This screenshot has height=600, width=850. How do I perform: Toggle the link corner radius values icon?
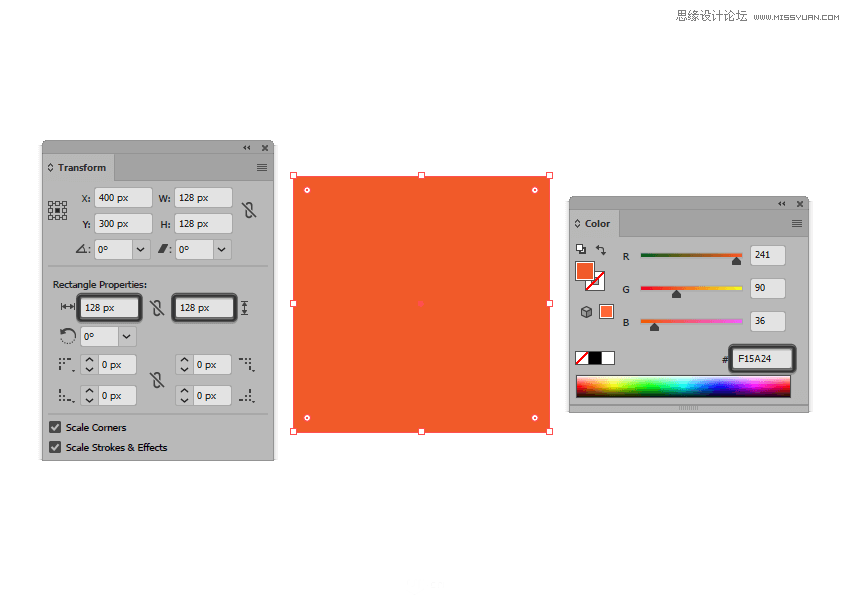[x=156, y=380]
